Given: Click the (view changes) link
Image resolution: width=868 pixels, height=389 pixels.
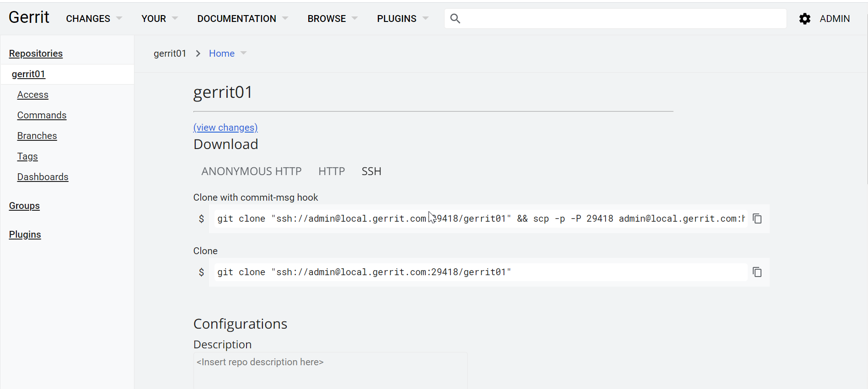Looking at the screenshot, I should pos(225,128).
